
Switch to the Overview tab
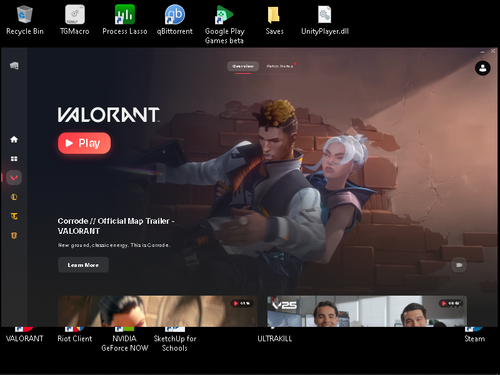243,66
